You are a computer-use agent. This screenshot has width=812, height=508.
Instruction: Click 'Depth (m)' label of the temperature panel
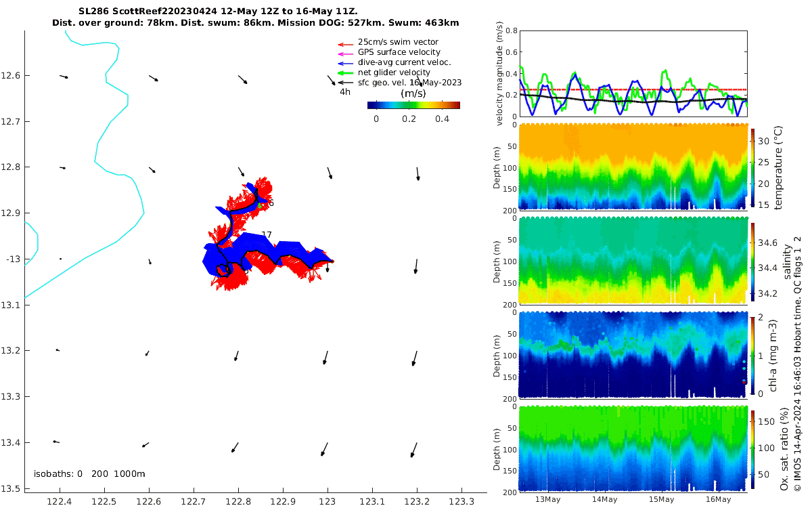pos(497,167)
